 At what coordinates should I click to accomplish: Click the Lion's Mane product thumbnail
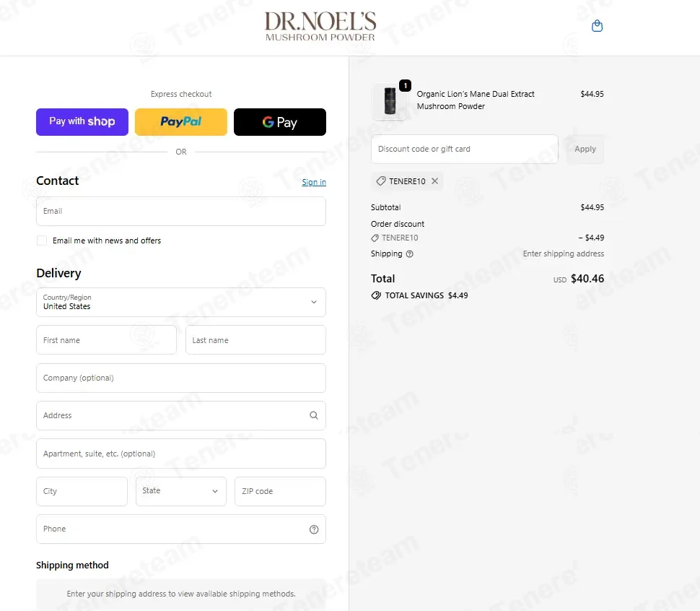coord(390,101)
